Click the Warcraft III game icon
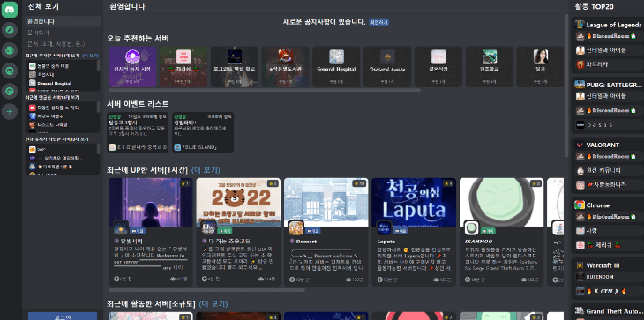 (x=580, y=265)
